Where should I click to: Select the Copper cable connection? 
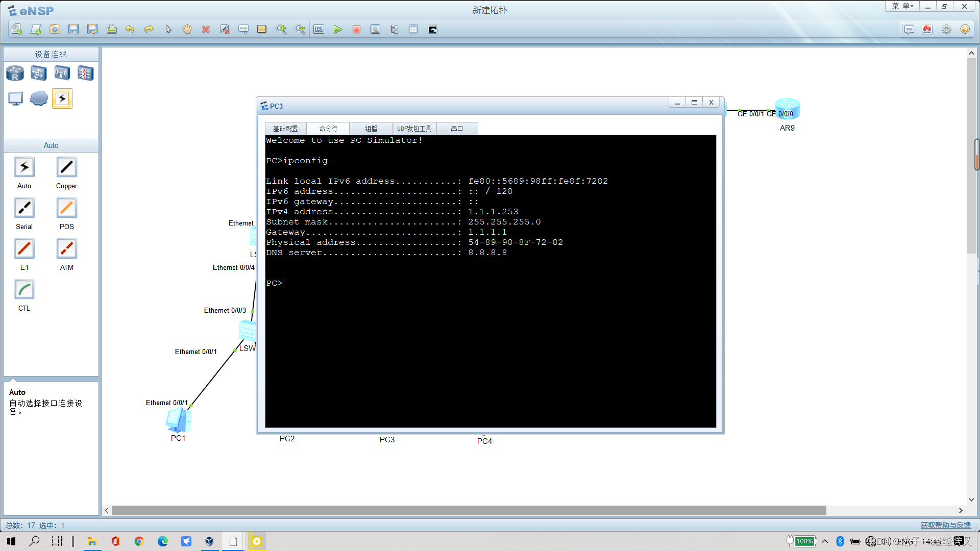click(66, 167)
